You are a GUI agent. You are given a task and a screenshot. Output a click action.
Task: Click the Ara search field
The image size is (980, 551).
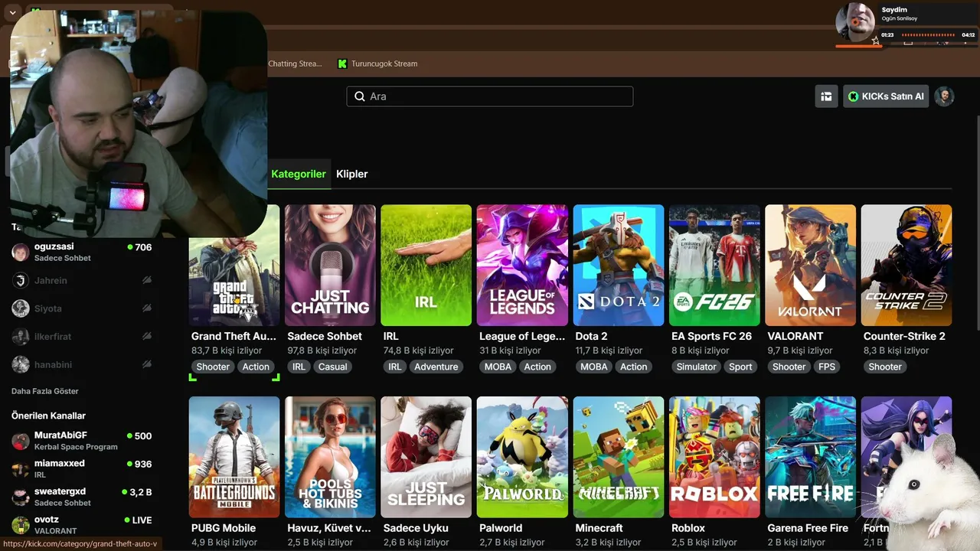[x=490, y=96]
